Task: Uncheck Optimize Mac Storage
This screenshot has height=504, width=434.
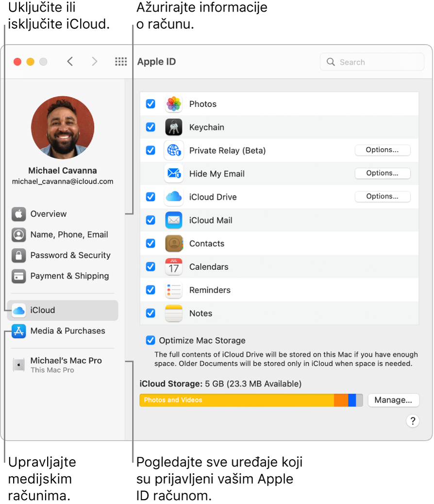Action: tap(150, 340)
